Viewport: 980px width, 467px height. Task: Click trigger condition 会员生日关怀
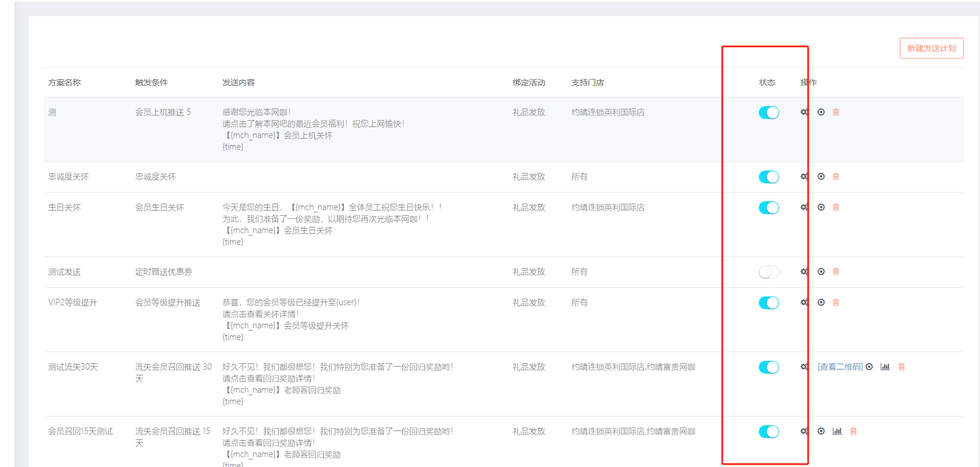(x=160, y=207)
